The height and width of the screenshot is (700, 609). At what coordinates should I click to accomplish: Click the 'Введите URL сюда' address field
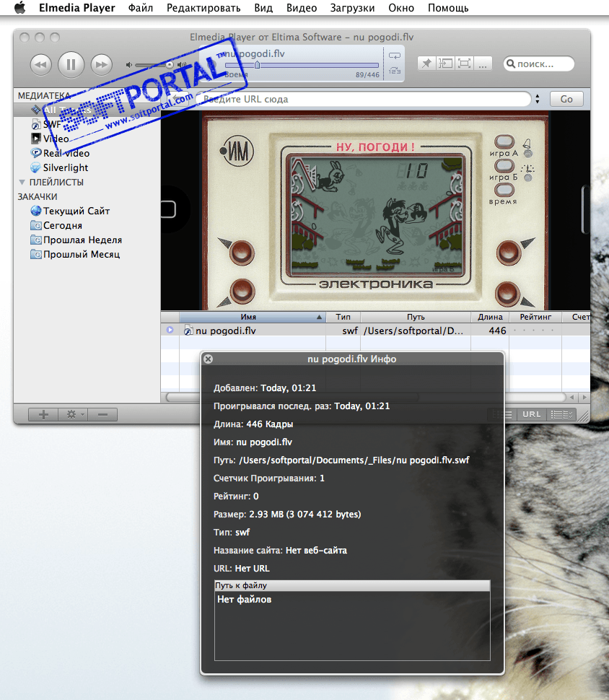(364, 99)
